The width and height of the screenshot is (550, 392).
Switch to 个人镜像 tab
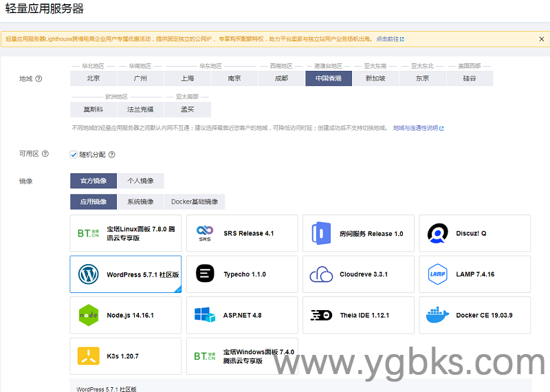[140, 181]
